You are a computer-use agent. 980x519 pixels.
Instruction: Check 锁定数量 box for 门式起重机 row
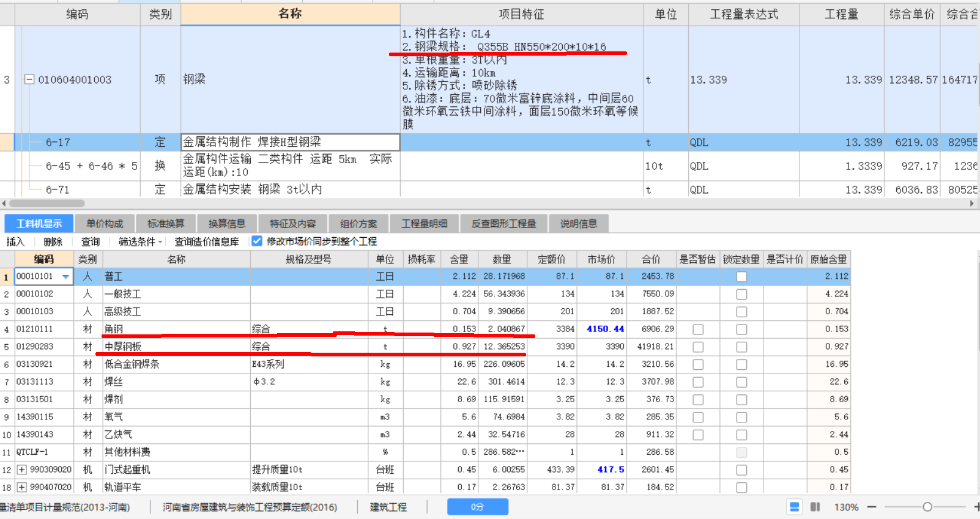coord(741,470)
